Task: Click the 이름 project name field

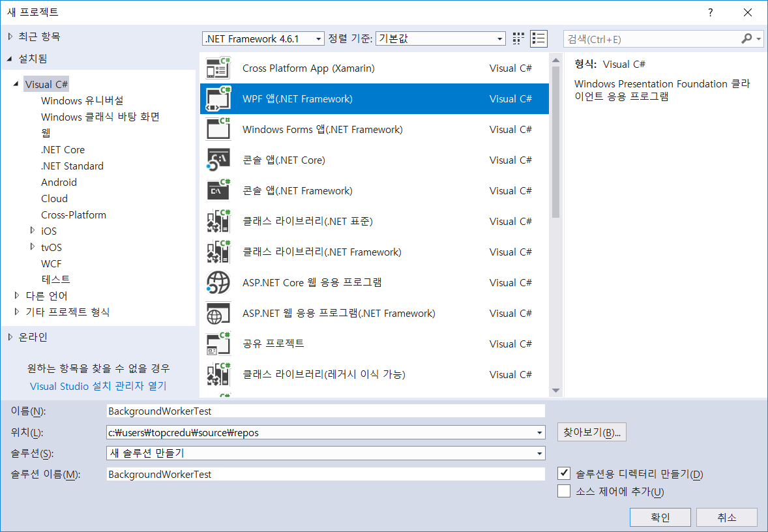Action: tap(326, 411)
